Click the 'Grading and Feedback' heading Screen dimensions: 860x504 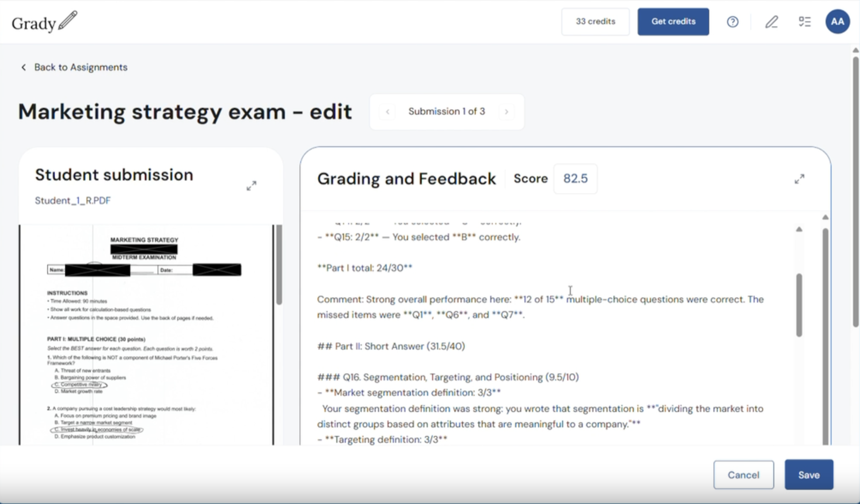click(x=406, y=178)
